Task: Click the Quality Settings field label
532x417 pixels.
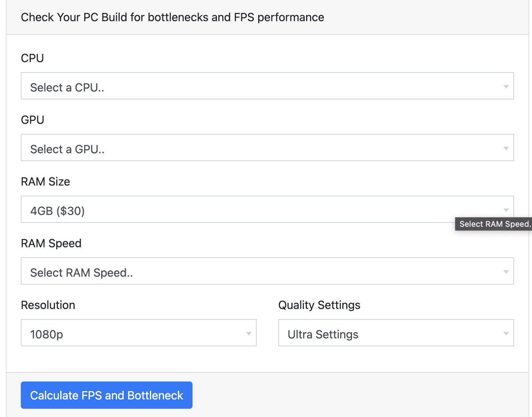Action: (x=319, y=305)
